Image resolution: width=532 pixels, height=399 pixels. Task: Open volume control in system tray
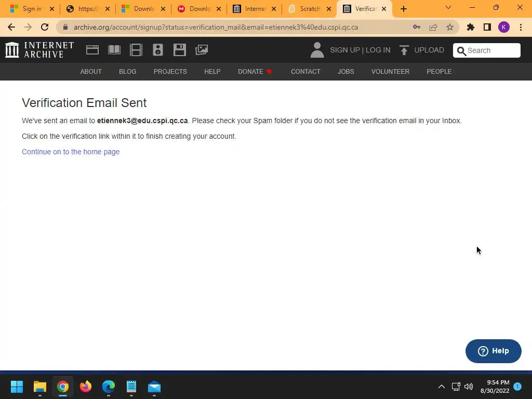click(469, 387)
